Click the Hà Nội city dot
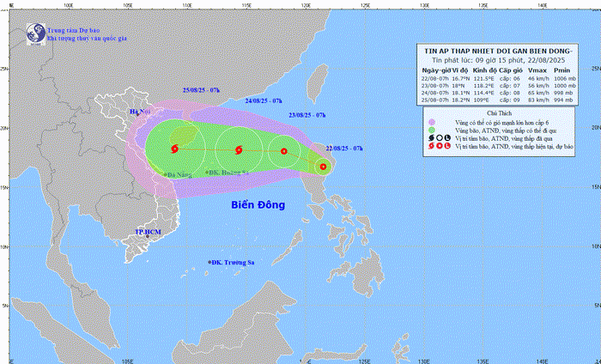The width and height of the screenshot is (601, 364). [137, 114]
